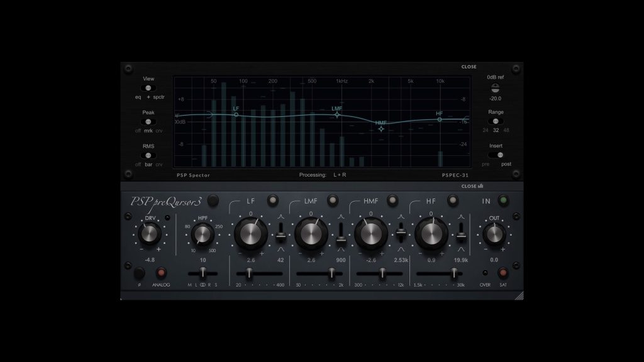This screenshot has width=644, height=362.
Task: Click the LF frequency slider handle
Action: tap(250, 273)
